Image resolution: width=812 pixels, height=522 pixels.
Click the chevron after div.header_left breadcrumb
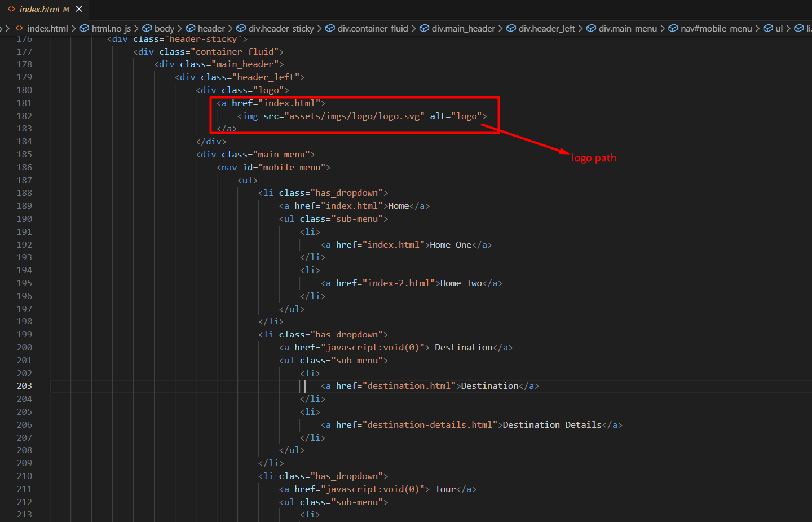click(580, 28)
